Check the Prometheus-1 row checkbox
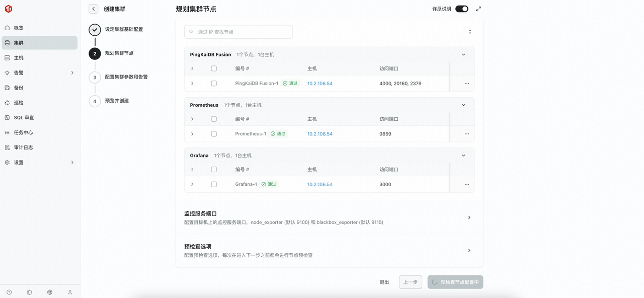The height and width of the screenshot is (298, 644). [x=214, y=134]
